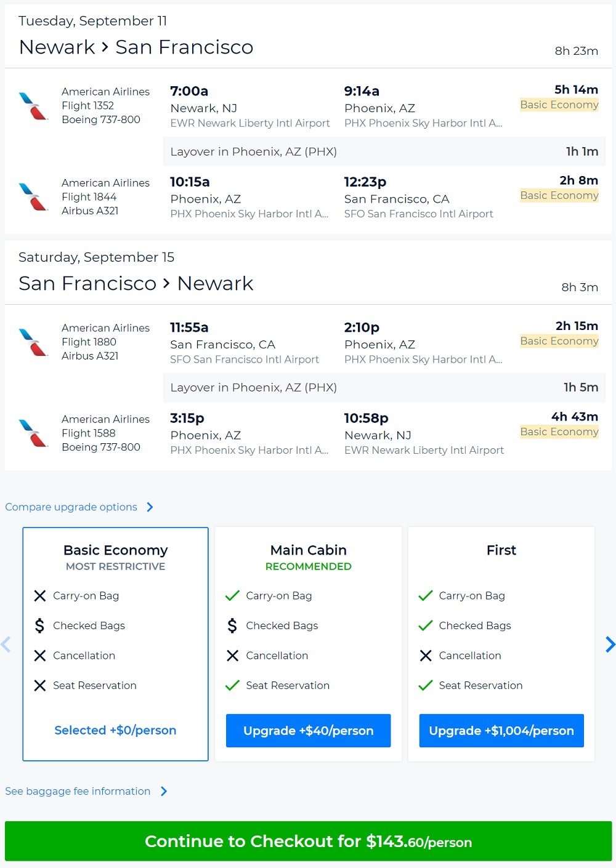Click the left carousel arrow for fares

click(6, 645)
